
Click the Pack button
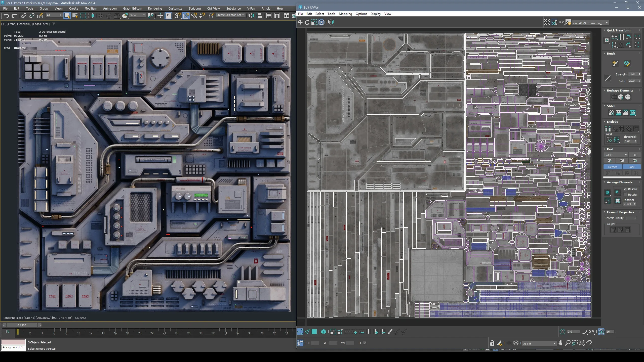(631, 167)
